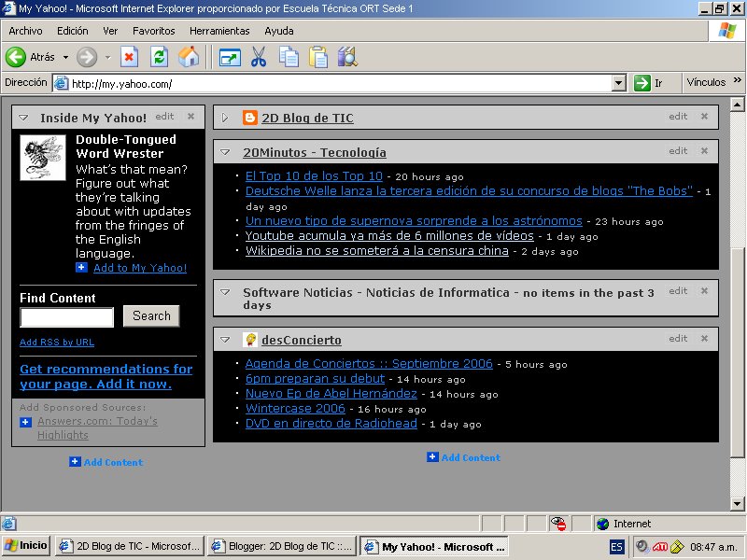This screenshot has width=747, height=560.
Task: Click the page scrollbar up arrow
Action: coord(737,105)
